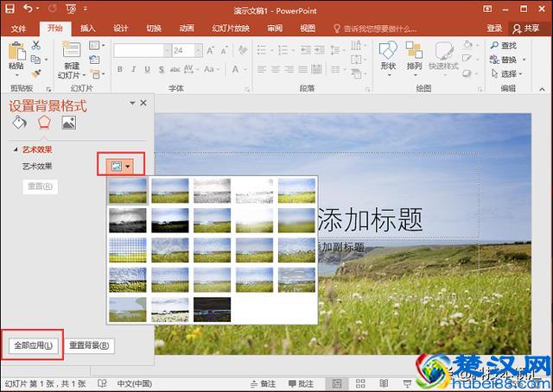Open the Fill bucket tab in format pane

19,123
